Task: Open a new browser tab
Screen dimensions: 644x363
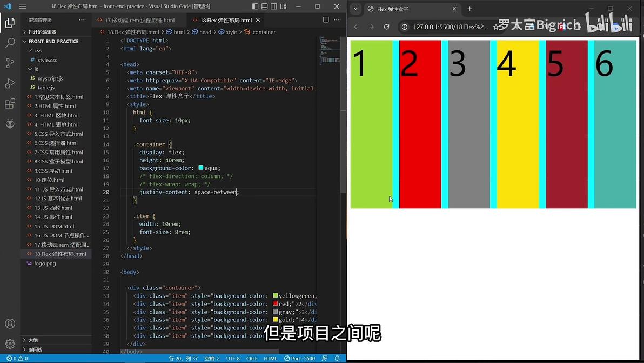Action: click(469, 9)
